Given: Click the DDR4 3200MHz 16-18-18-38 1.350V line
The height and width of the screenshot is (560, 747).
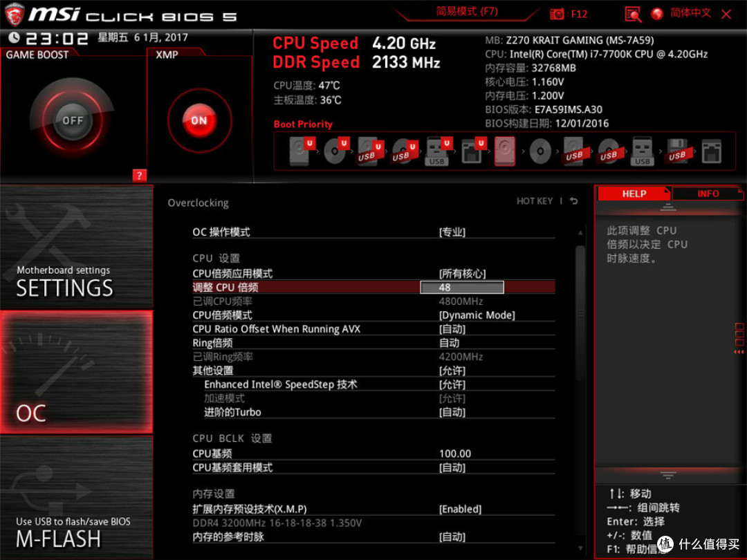Looking at the screenshot, I should point(277,523).
